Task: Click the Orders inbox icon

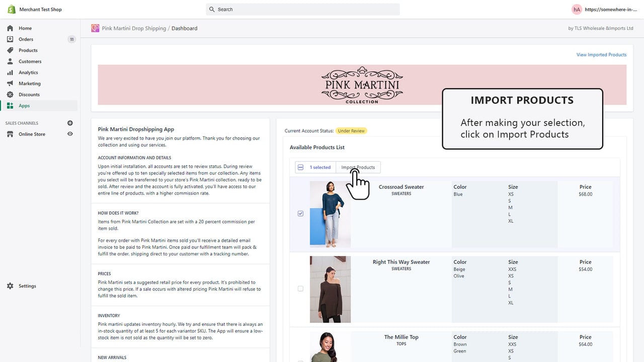Action: point(10,39)
